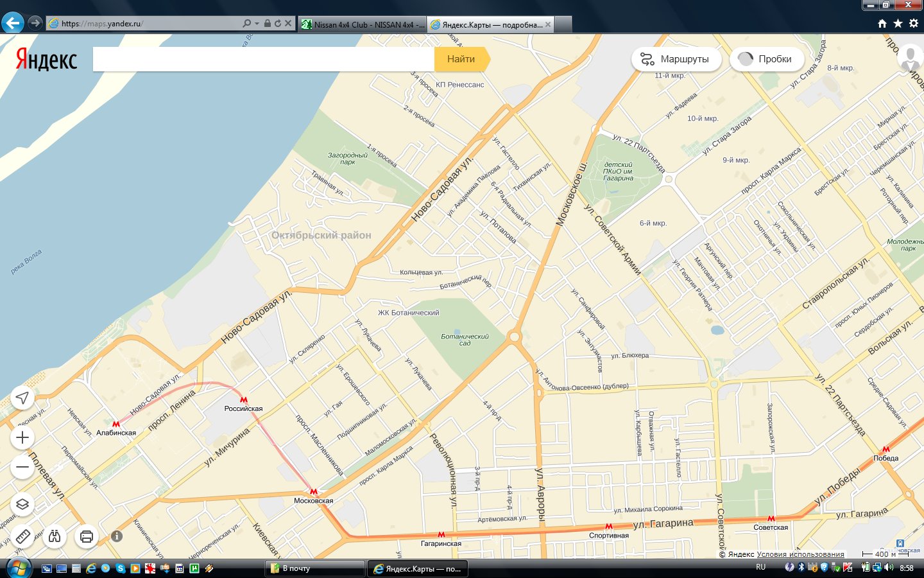Click the my-location arrow button

tap(22, 398)
